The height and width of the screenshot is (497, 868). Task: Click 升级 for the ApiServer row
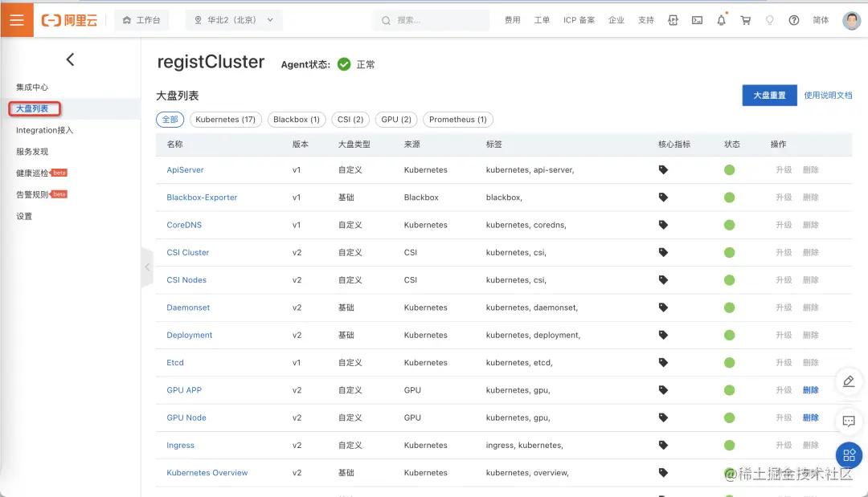[x=784, y=169]
